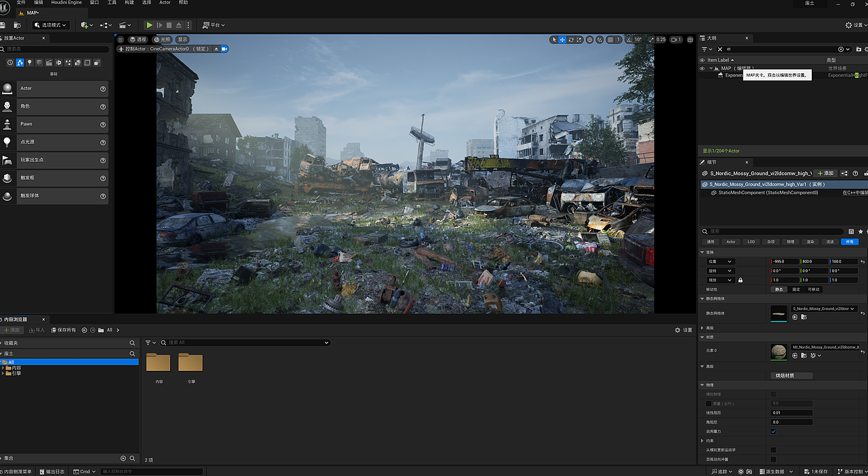
Task: Open the 位置 location type dropdown
Action: click(x=720, y=261)
